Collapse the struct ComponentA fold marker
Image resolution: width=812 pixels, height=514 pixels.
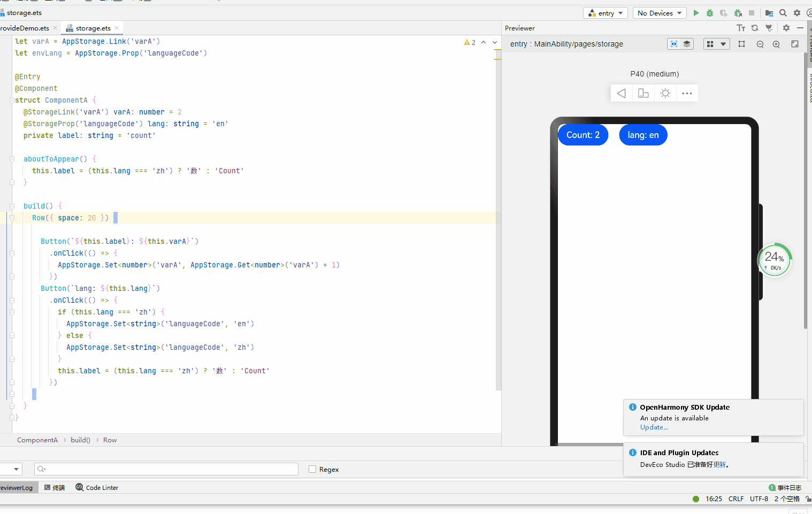point(12,100)
